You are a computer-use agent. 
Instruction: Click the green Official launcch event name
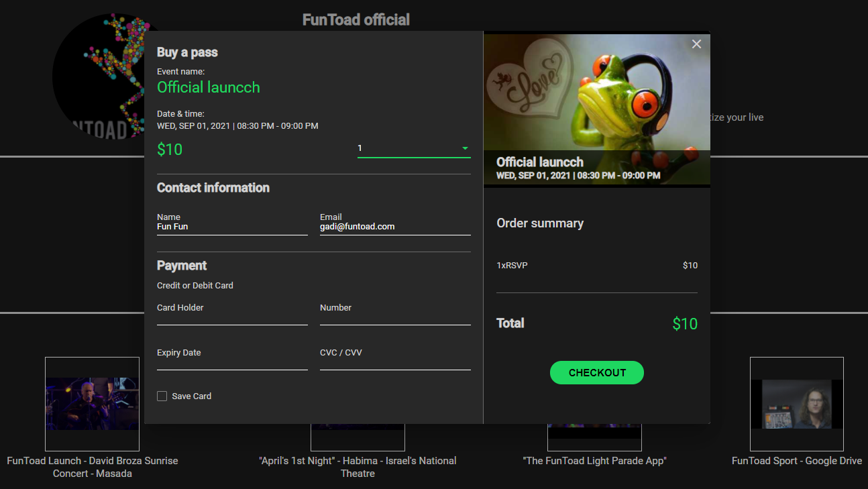(x=209, y=87)
